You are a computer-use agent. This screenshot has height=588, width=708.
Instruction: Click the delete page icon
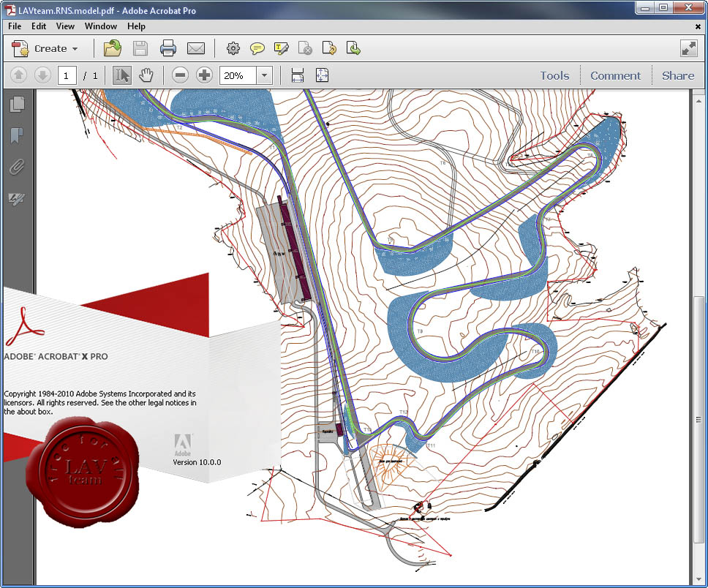(x=305, y=48)
